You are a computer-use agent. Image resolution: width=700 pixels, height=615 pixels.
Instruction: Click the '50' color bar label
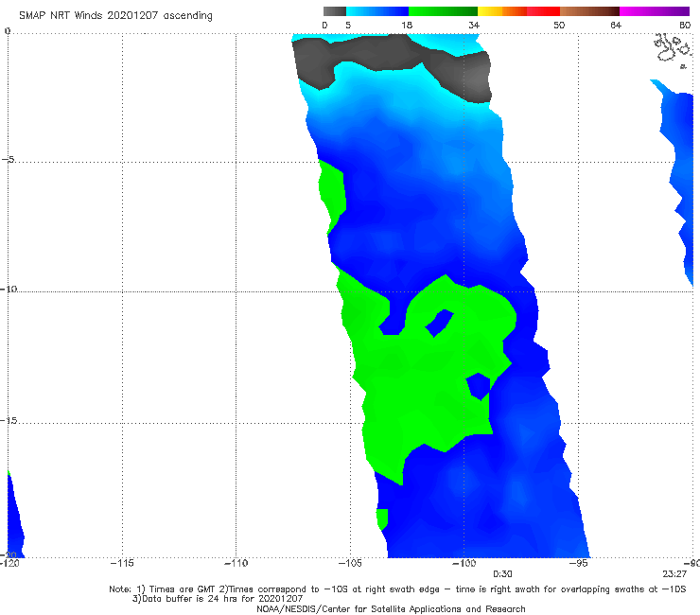[559, 25]
